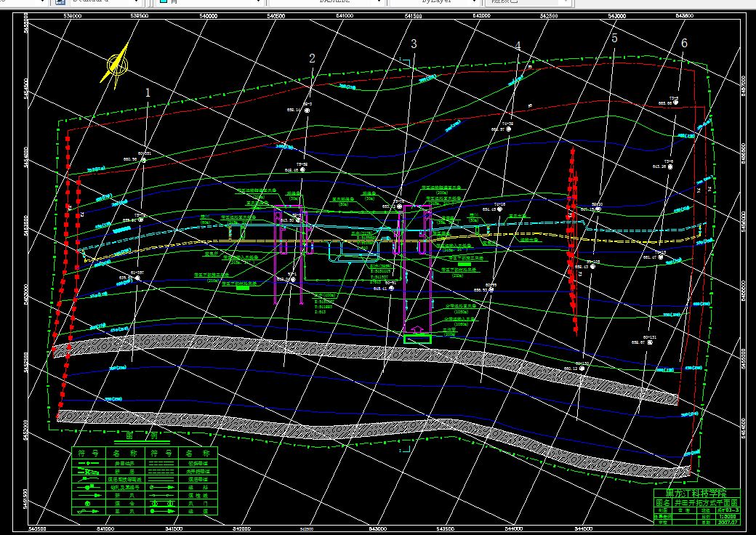The height and width of the screenshot is (535, 756).
Task: Click the 断层 fault symbol in legend
Action: coord(88,471)
